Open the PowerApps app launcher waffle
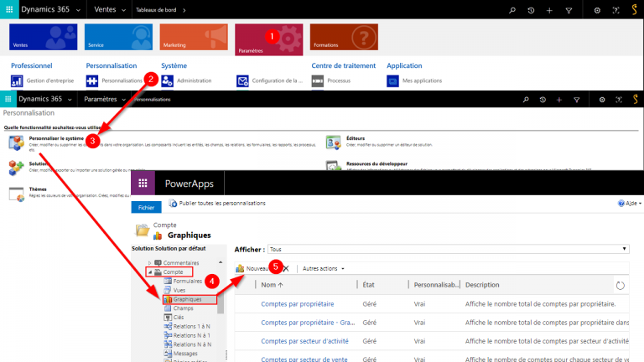This screenshot has height=362, width=644. click(143, 183)
